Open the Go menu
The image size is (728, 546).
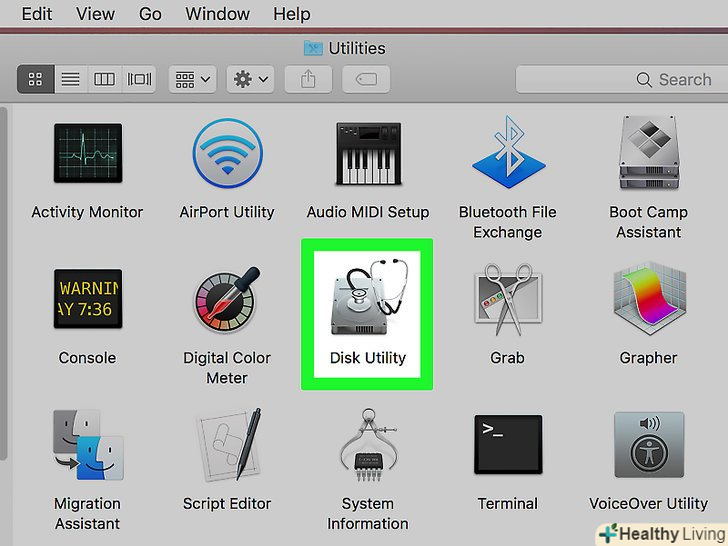click(150, 14)
